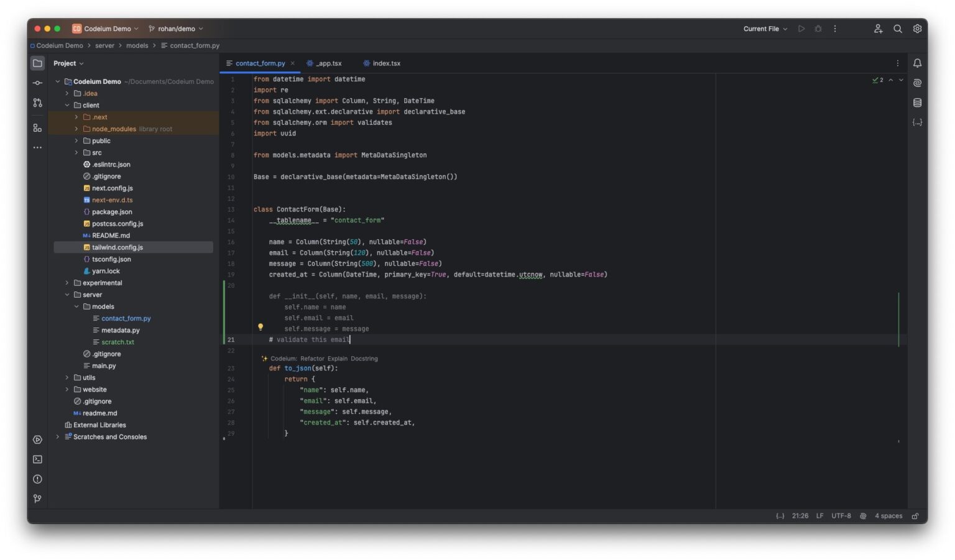955x560 pixels.
Task: Click the 21:26 line number indicator
Action: coord(800,515)
